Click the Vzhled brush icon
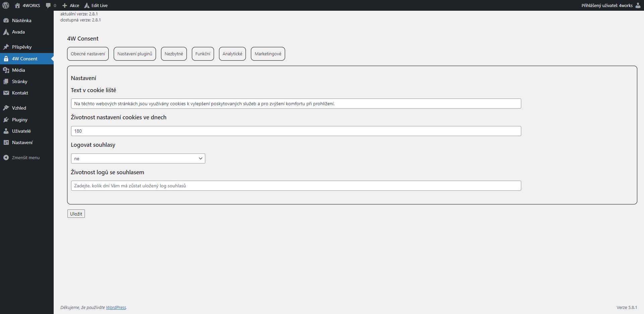644x314 pixels. tap(6, 108)
